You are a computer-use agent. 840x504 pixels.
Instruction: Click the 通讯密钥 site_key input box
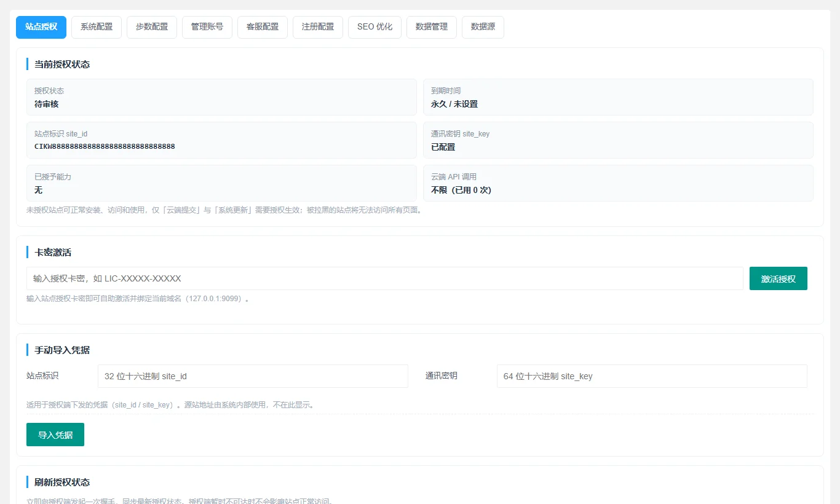click(x=652, y=376)
